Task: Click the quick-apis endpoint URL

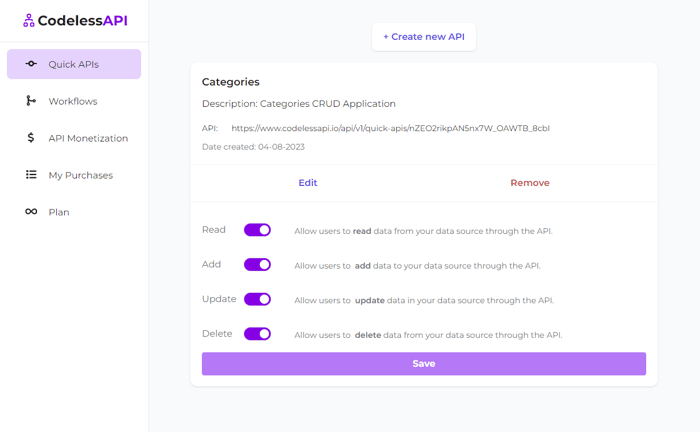Action: click(390, 128)
